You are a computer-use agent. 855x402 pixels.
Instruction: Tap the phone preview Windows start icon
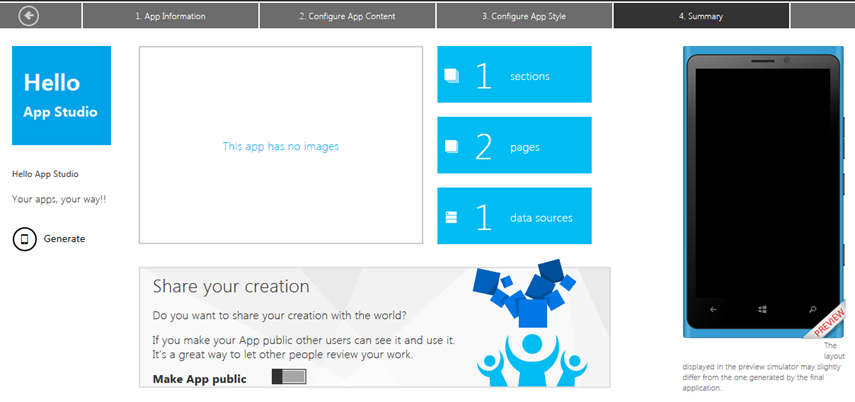click(762, 309)
